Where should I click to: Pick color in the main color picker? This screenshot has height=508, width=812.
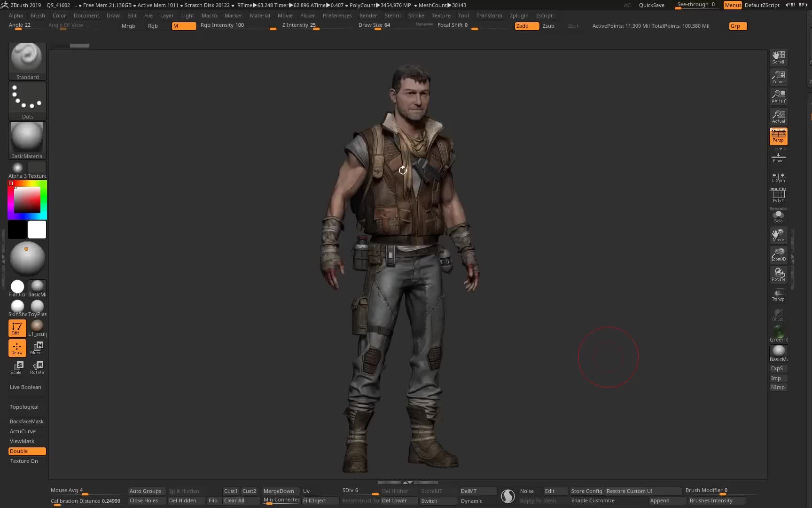coord(27,200)
